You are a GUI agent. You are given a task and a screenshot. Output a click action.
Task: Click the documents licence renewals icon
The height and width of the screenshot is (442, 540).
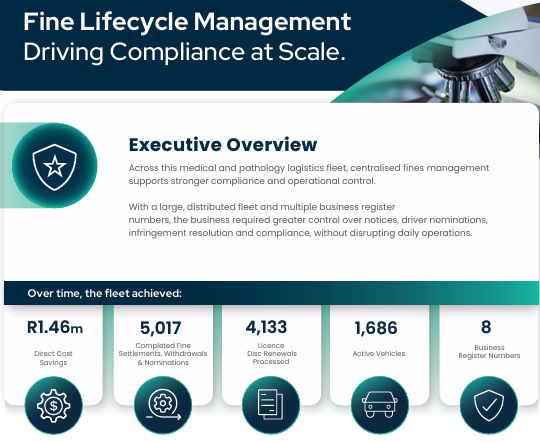[271, 405]
